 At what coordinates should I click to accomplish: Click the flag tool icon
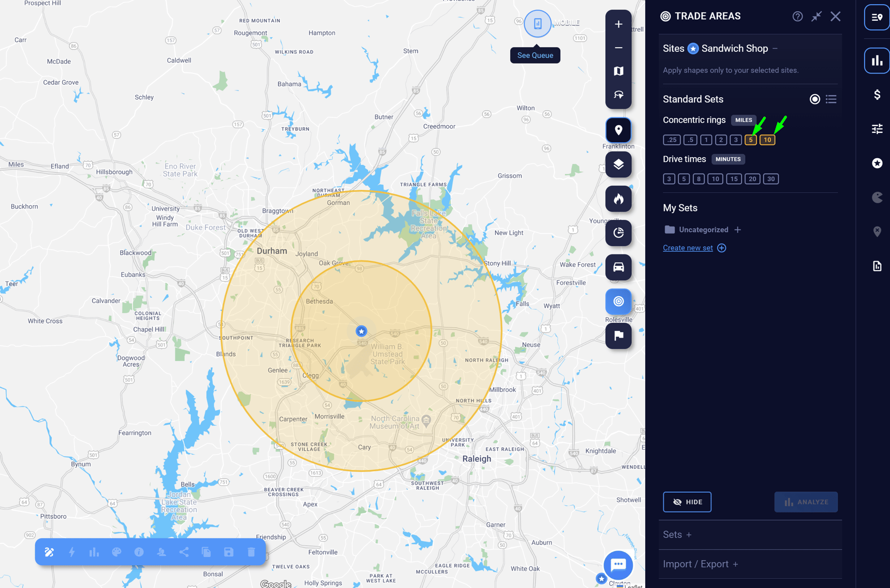618,336
